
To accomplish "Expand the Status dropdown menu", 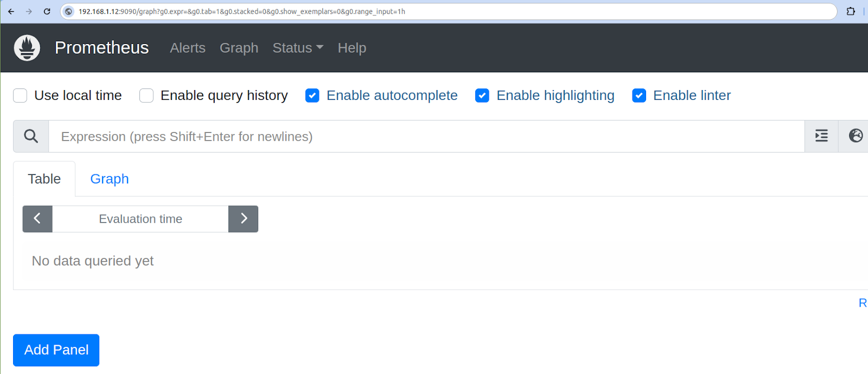I will coord(297,48).
